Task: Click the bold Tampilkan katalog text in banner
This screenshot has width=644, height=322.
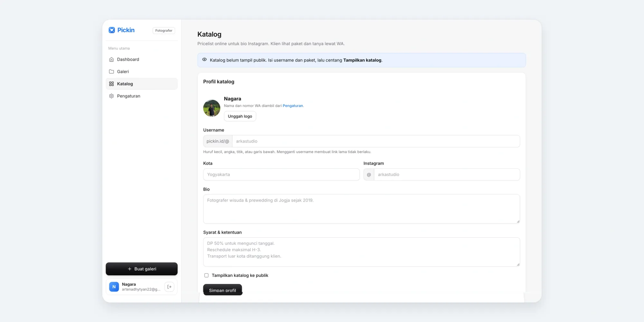Action: coord(362,60)
